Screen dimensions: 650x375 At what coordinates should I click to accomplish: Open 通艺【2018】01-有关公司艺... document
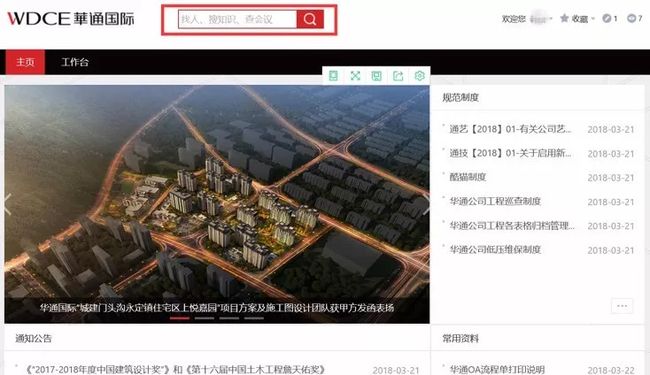click(x=510, y=129)
